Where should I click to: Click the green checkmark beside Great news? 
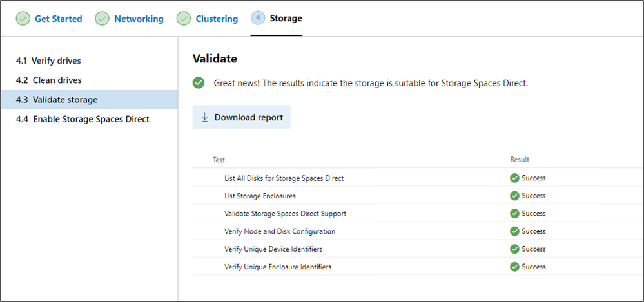pyautogui.click(x=199, y=83)
